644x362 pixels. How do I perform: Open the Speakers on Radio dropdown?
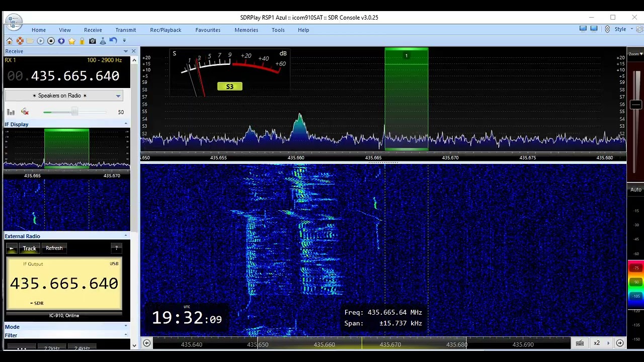click(64, 96)
